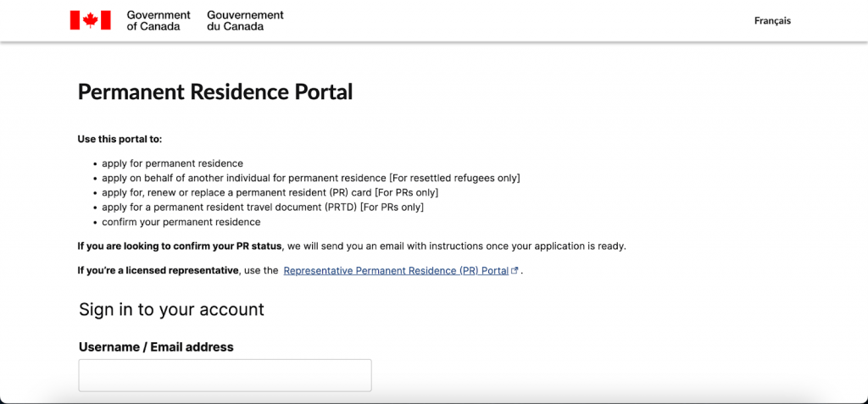This screenshot has height=404, width=868.
Task: Click the PRTD travel document bullet
Action: click(263, 208)
